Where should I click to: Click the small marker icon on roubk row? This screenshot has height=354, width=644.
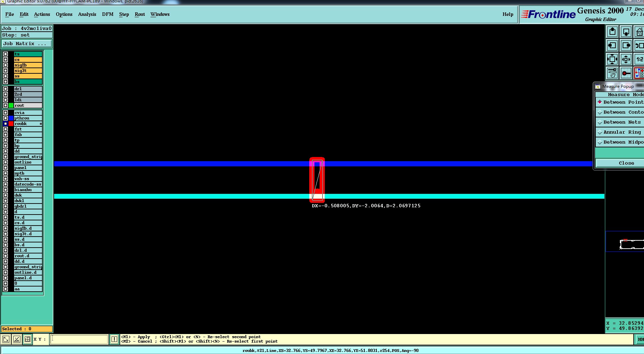[41, 124]
